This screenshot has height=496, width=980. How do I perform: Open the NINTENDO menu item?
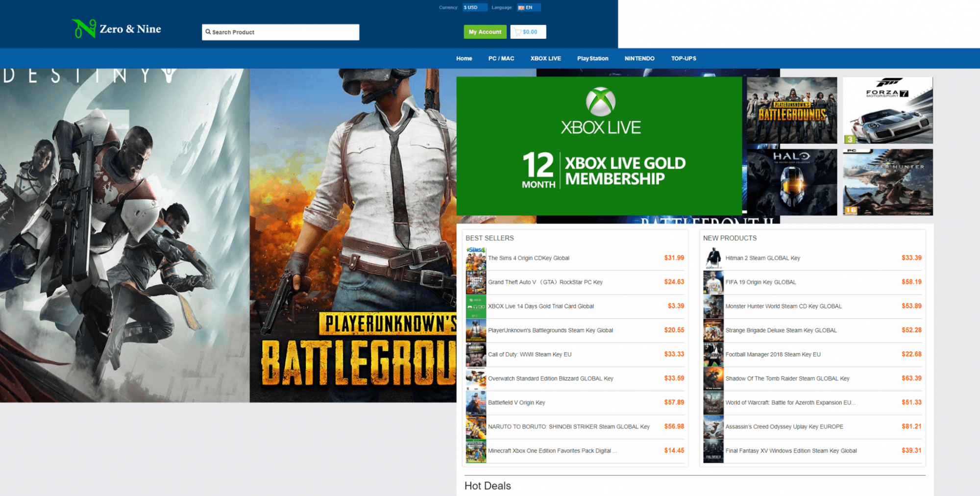pos(639,58)
